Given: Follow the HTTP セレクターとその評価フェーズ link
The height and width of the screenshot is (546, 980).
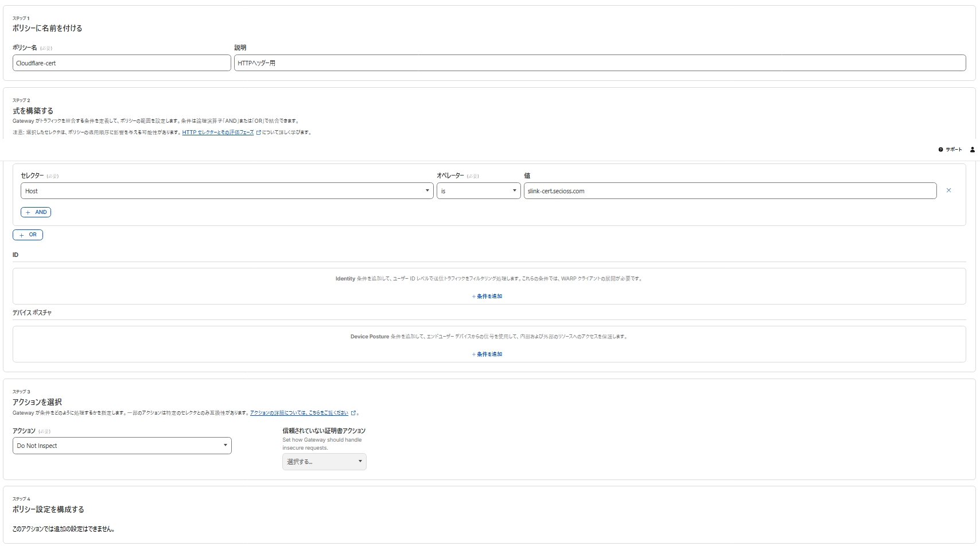Looking at the screenshot, I should tap(218, 132).
